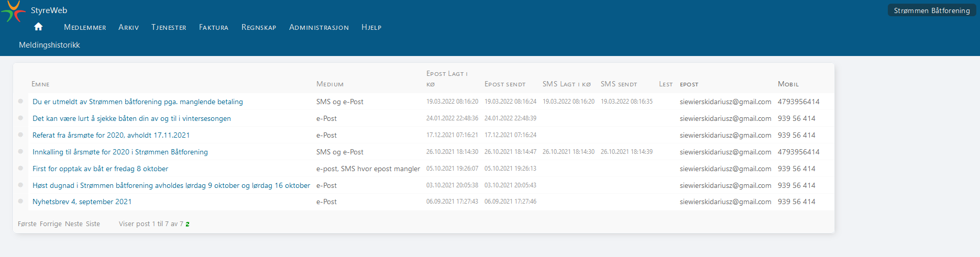Open the Regnskap menu item
This screenshot has width=980, height=257.
point(259,27)
